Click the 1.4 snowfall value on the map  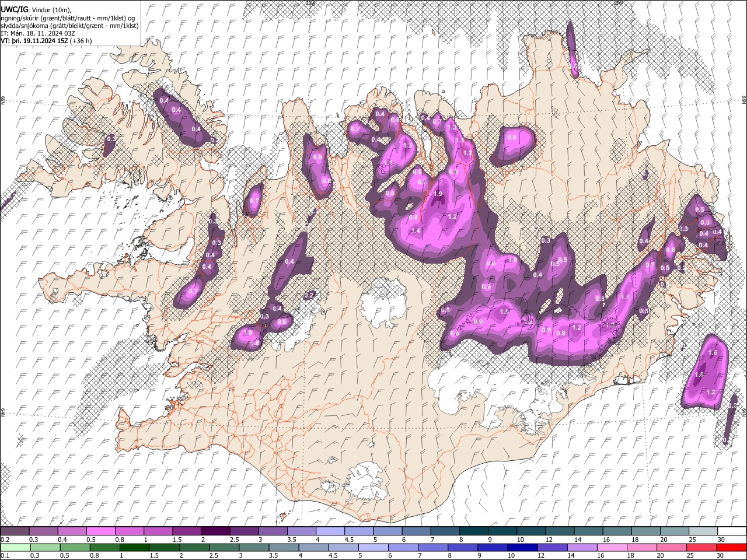pyautogui.click(x=416, y=231)
